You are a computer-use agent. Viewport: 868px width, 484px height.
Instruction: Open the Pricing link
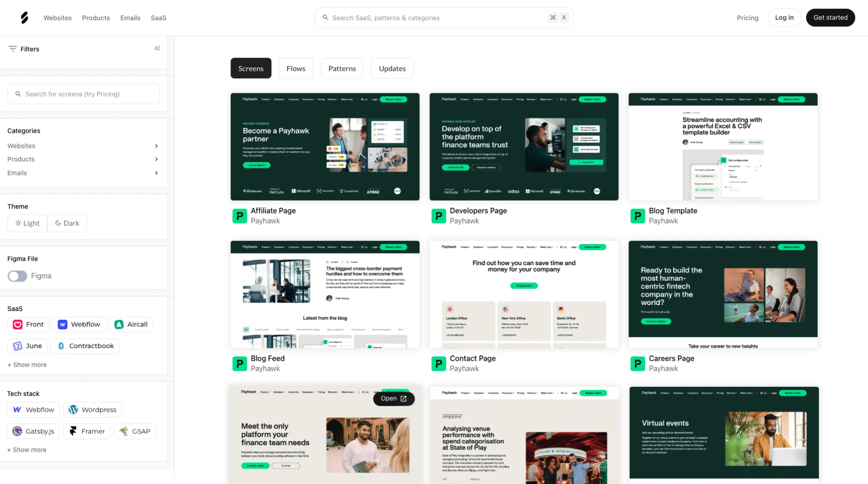click(747, 18)
